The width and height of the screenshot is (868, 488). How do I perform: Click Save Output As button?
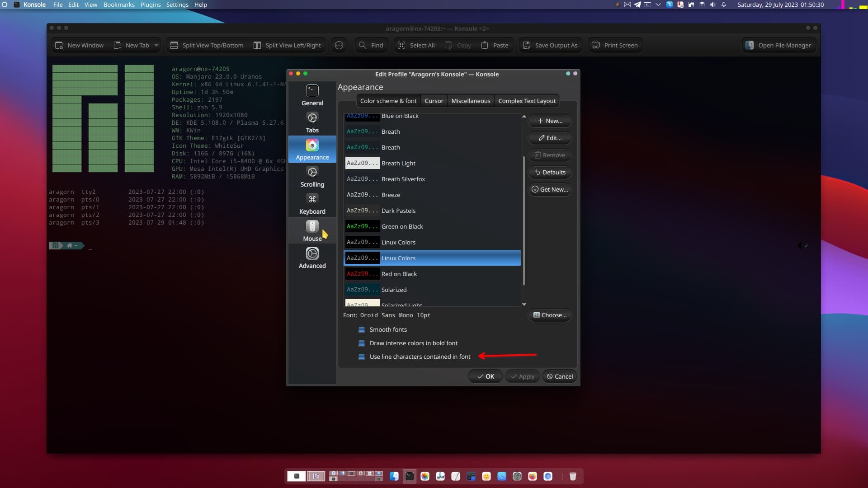(550, 45)
